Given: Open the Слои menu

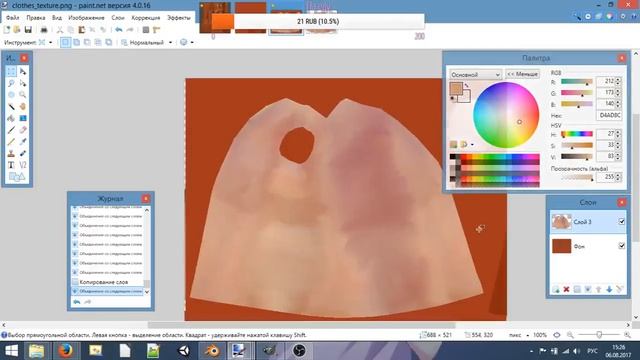Looking at the screenshot, I should [x=118, y=18].
